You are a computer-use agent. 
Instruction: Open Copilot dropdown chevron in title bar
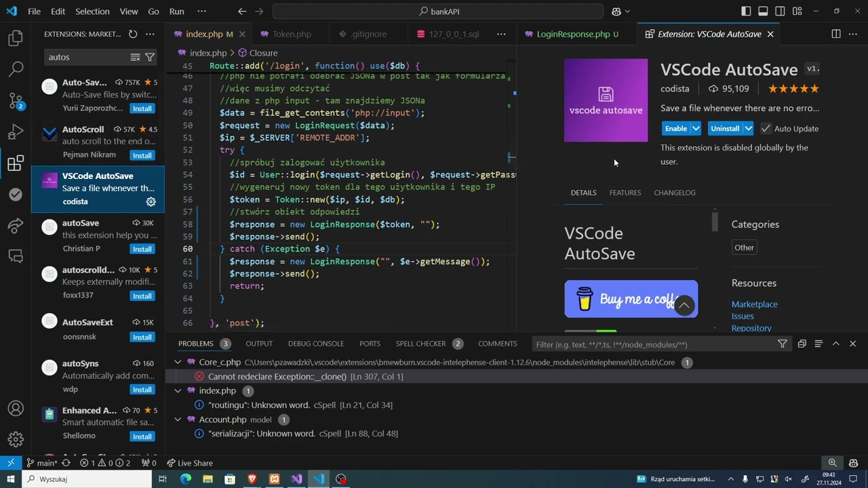[x=627, y=12]
